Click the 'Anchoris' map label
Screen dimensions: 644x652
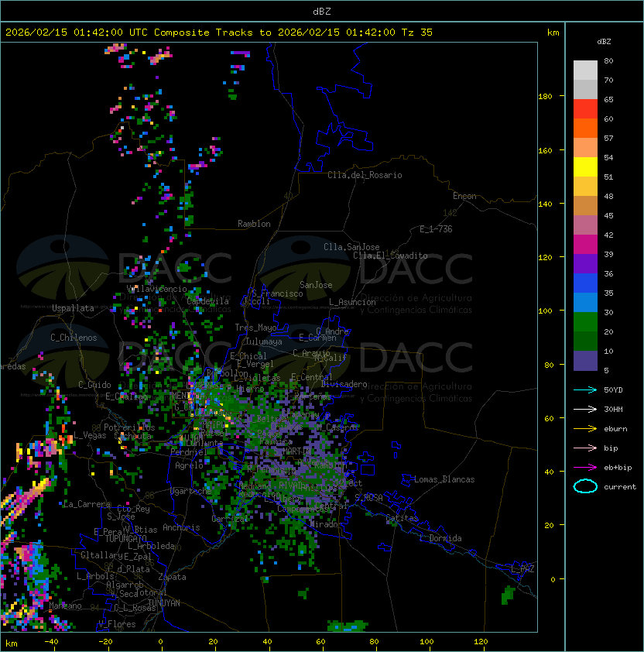pos(181,527)
